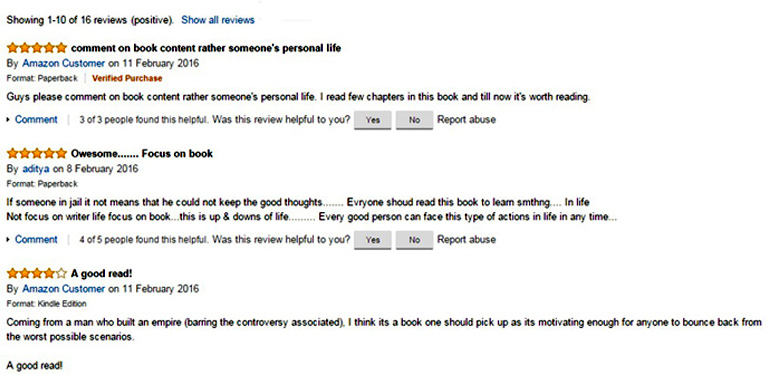Click five-star rating of first review
This screenshot has height=374, width=769.
tap(37, 48)
